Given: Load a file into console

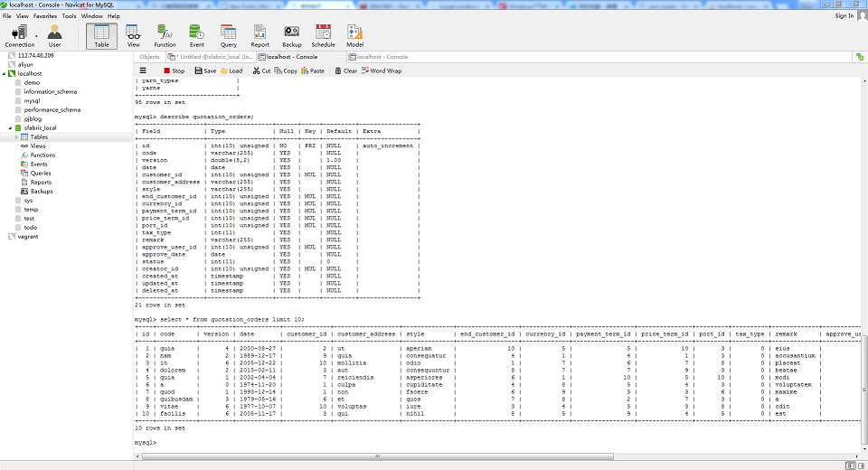Looking at the screenshot, I should click(x=232, y=70).
